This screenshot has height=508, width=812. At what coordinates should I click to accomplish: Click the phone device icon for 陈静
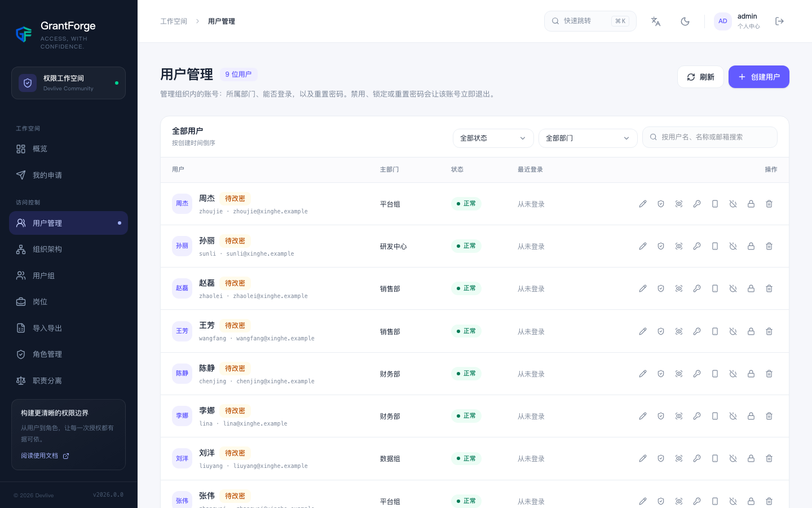[715, 374]
